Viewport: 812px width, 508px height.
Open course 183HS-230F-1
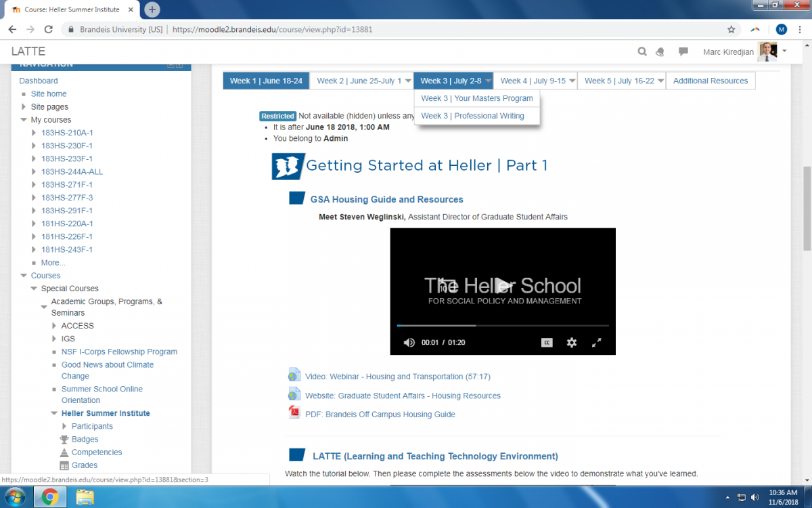(x=67, y=146)
